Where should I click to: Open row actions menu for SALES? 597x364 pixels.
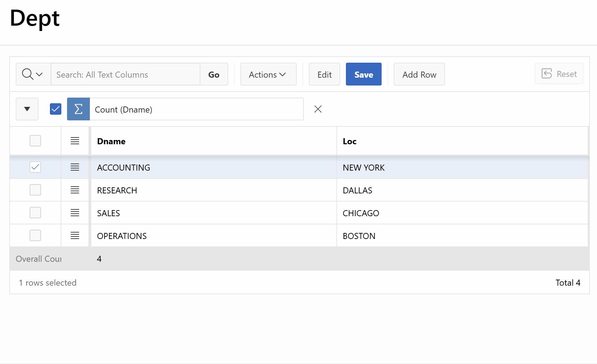75,213
